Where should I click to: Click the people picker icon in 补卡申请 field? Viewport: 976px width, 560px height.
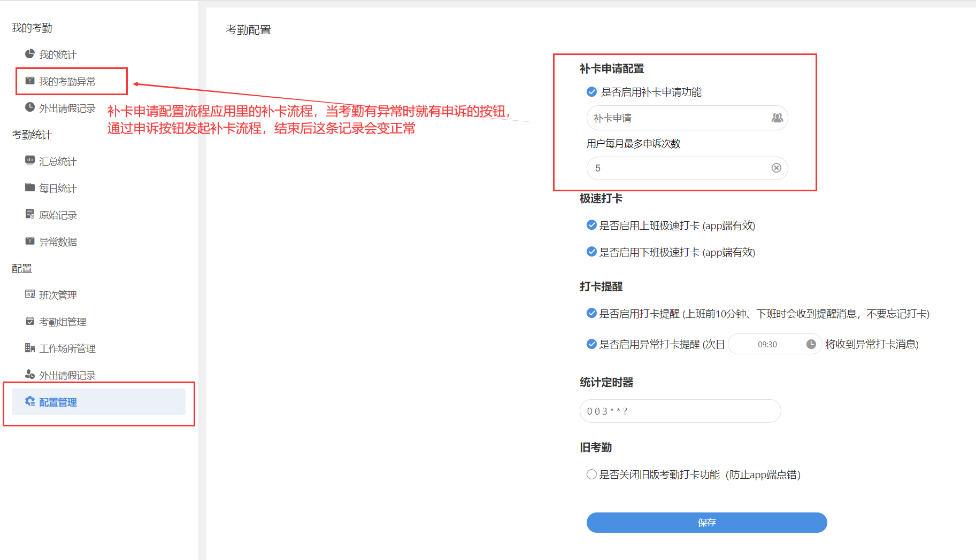pos(777,118)
